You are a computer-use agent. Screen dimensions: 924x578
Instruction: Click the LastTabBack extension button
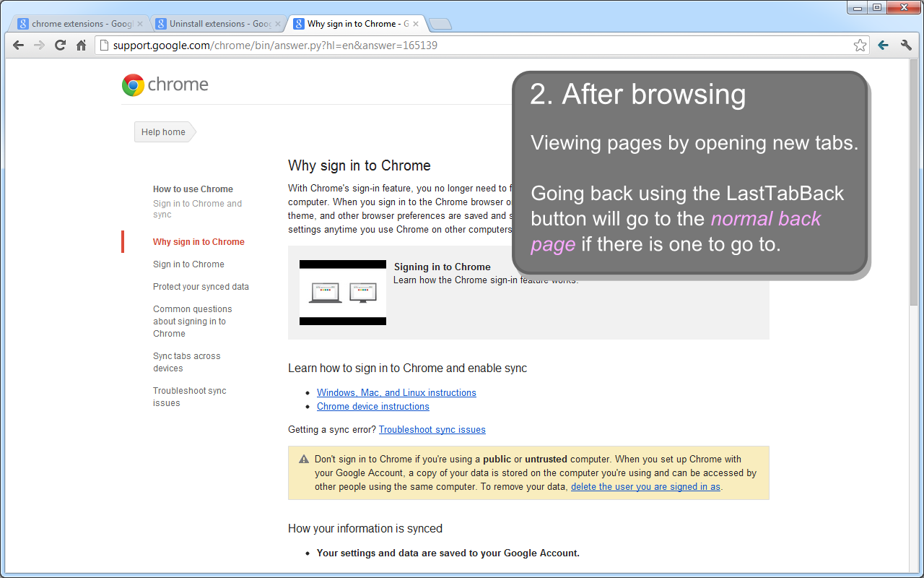[x=883, y=45]
